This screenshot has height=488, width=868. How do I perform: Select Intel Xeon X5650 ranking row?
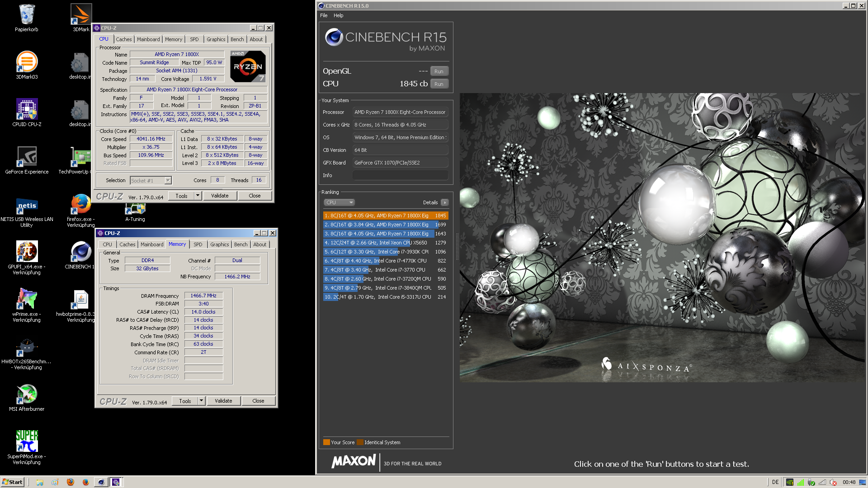click(386, 243)
